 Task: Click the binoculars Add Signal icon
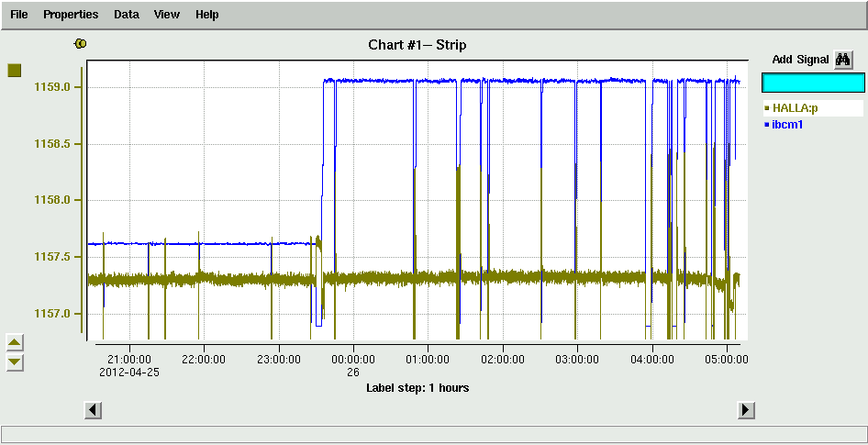click(843, 60)
